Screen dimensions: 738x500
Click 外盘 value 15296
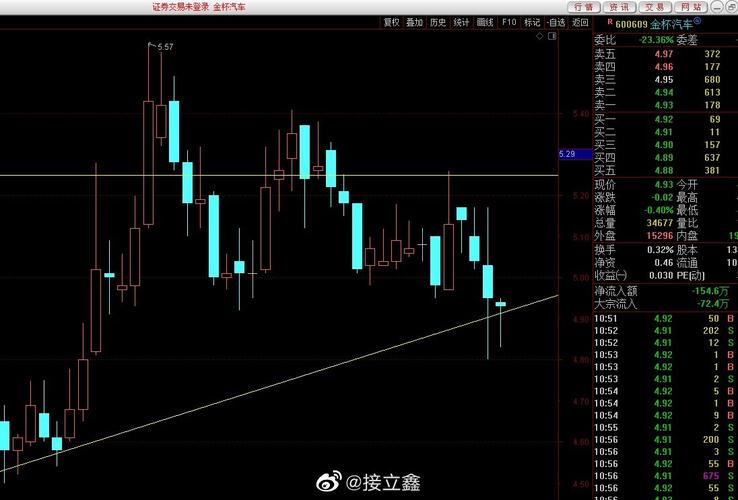pyautogui.click(x=660, y=235)
